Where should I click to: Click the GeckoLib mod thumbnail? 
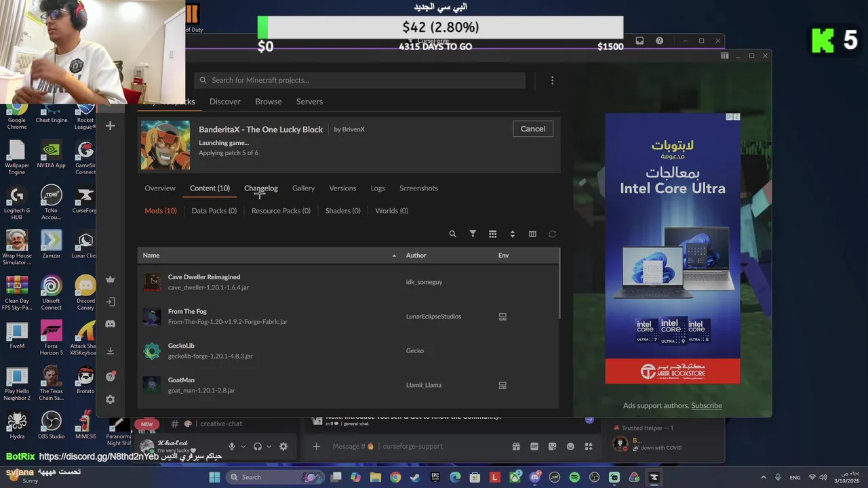pyautogui.click(x=152, y=350)
